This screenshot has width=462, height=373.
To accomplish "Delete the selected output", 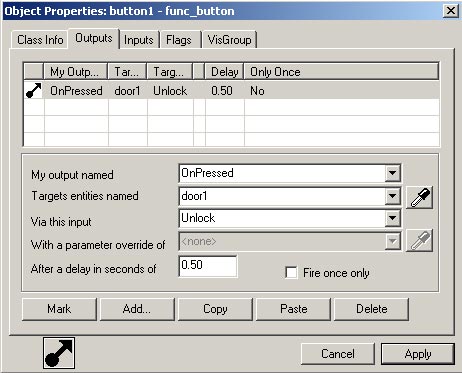I will click(371, 309).
